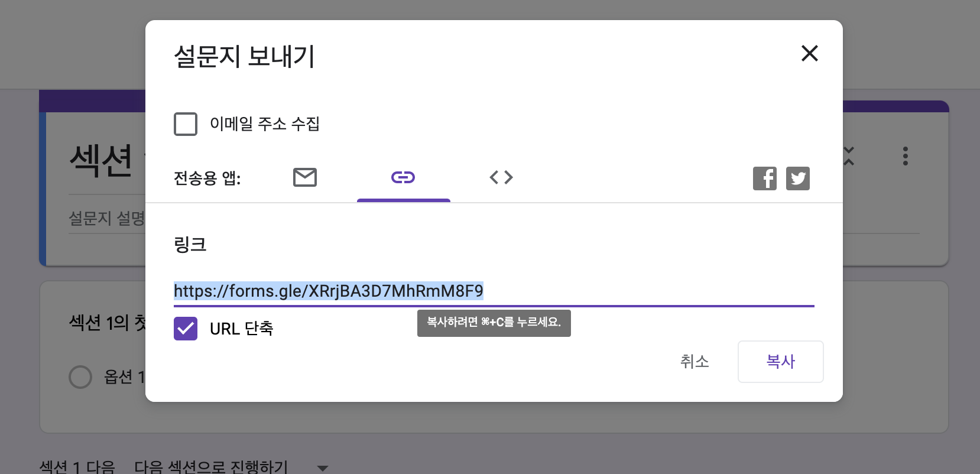The height and width of the screenshot is (474, 980).
Task: Select the link send tab icon
Action: click(403, 177)
